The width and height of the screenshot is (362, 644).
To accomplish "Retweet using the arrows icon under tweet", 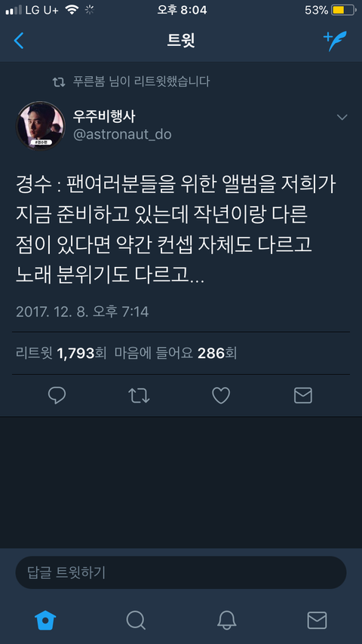I will coord(139,395).
